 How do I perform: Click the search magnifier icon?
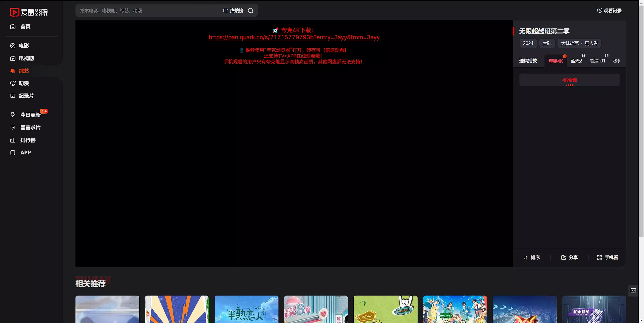(251, 11)
